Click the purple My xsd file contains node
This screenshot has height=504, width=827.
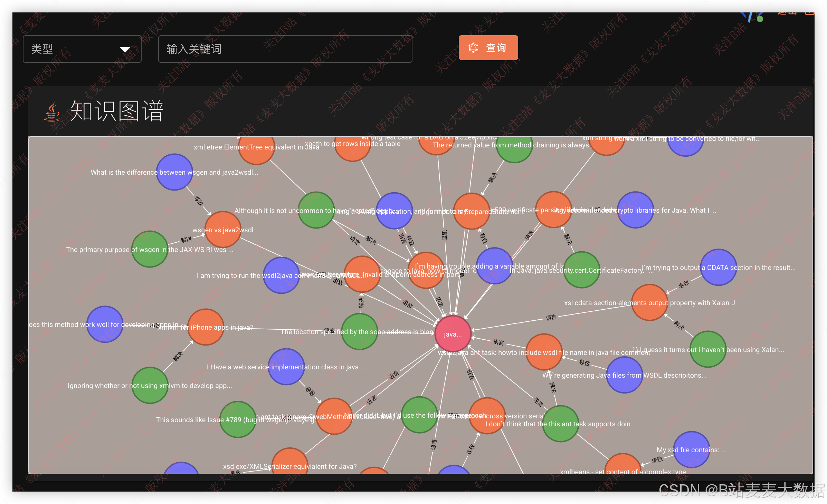[692, 449]
